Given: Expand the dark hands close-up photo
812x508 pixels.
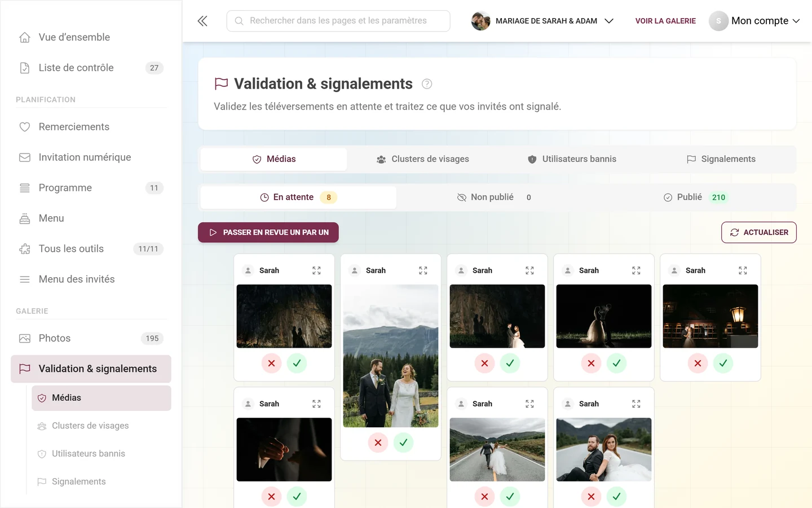Looking at the screenshot, I should pyautogui.click(x=316, y=404).
